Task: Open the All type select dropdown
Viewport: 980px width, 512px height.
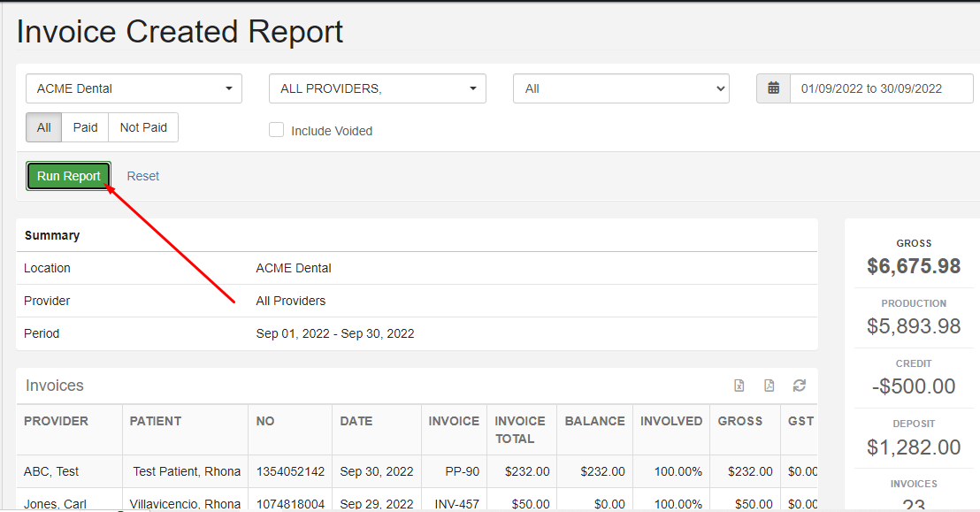Action: click(x=621, y=88)
